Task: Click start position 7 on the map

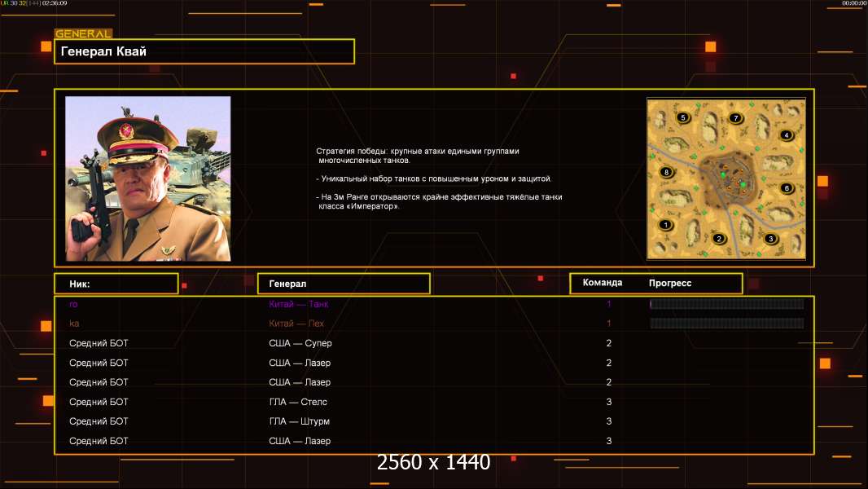Action: (x=735, y=118)
